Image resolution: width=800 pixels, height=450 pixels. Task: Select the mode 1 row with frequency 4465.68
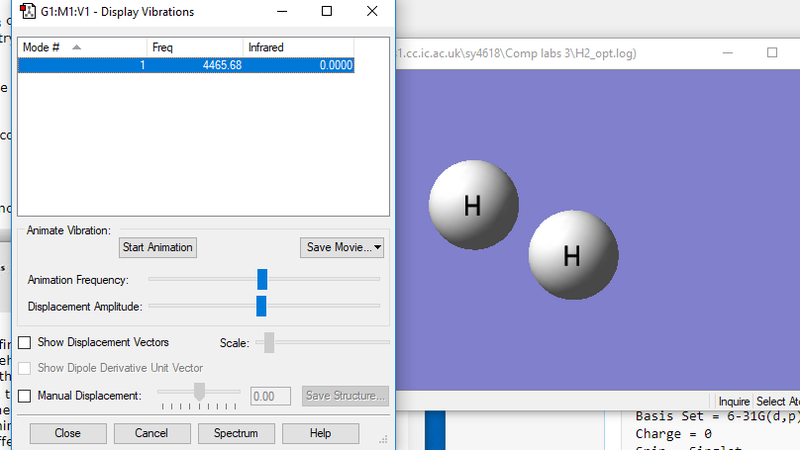pos(186,65)
